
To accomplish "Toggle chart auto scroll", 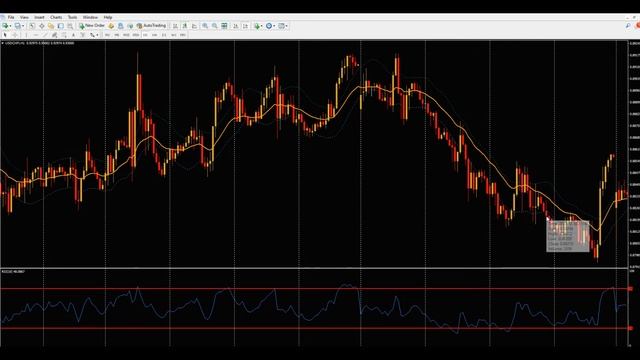I will pyautogui.click(x=236, y=26).
